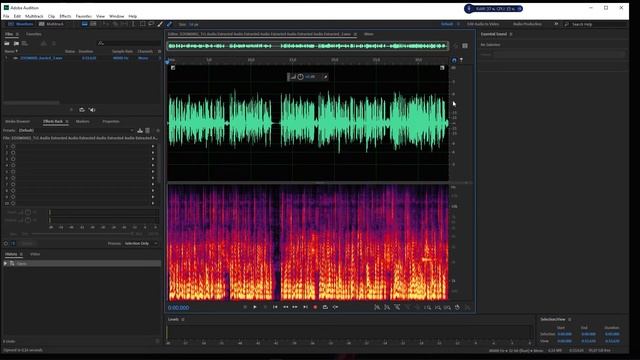Toggle Loop Playback in transport bar
The width and height of the screenshot is (640, 360).
pyautogui.click(x=325, y=307)
